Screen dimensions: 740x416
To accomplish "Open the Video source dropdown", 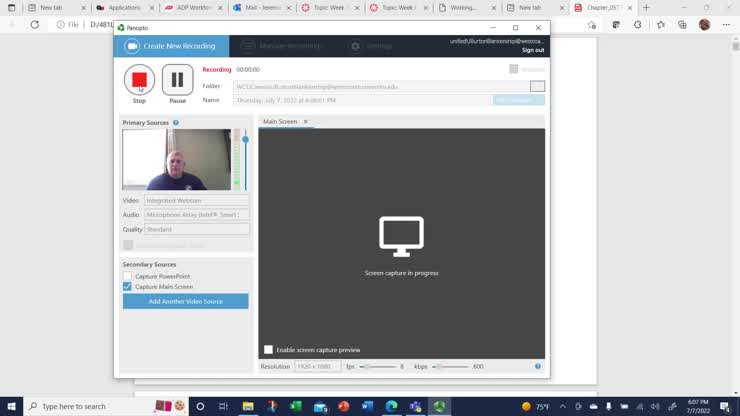I will click(x=196, y=201).
